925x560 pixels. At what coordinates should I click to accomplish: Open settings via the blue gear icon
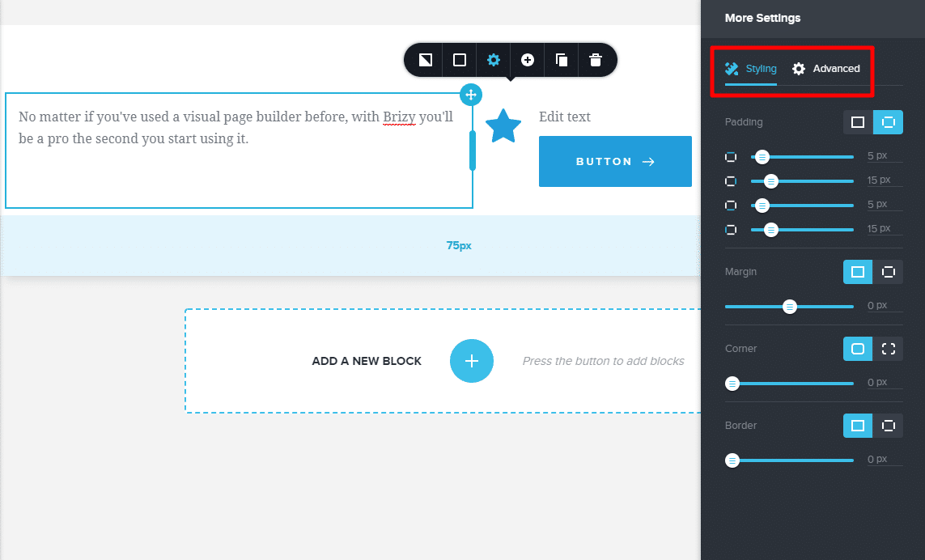(x=493, y=60)
